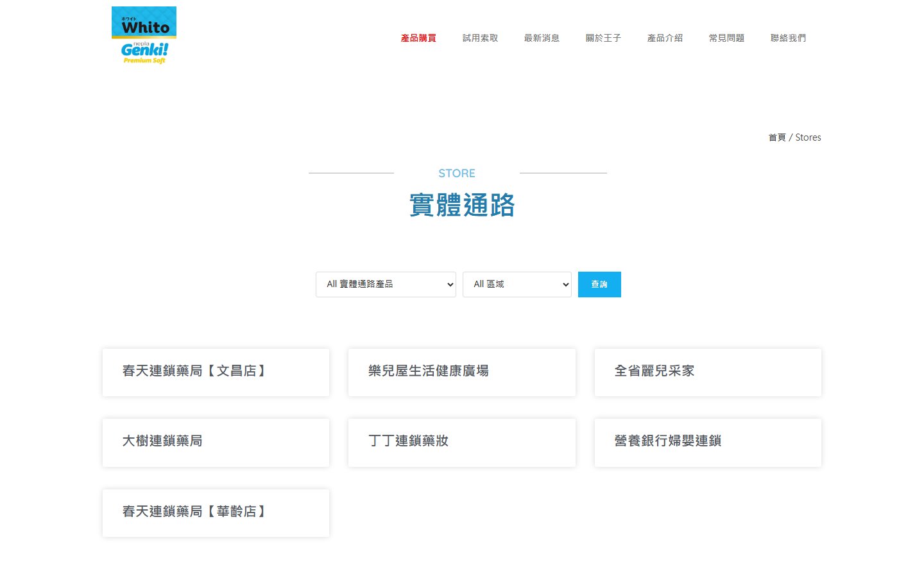The width and height of the screenshot is (924, 578).
Task: Click the Stores breadcrumb text
Action: [808, 137]
